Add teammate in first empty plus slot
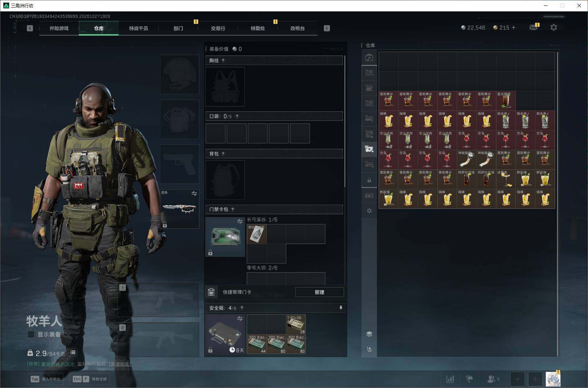This screenshot has width=588, height=388. pos(517,379)
